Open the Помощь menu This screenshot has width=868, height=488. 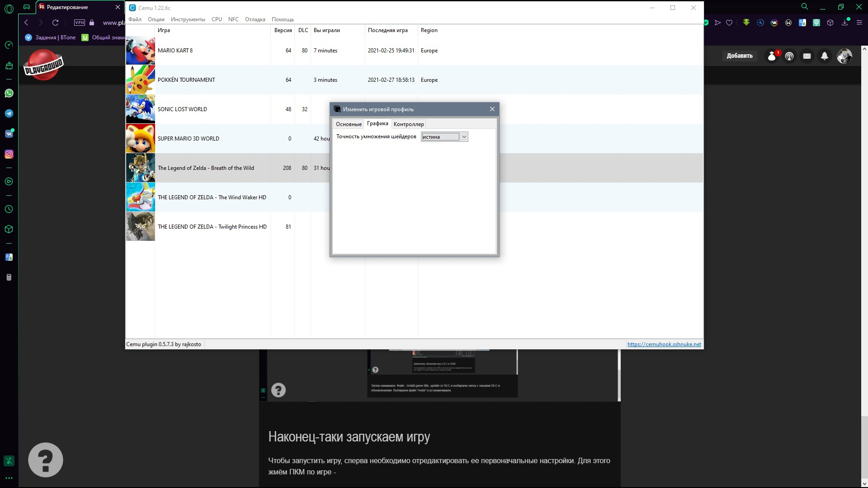point(283,19)
